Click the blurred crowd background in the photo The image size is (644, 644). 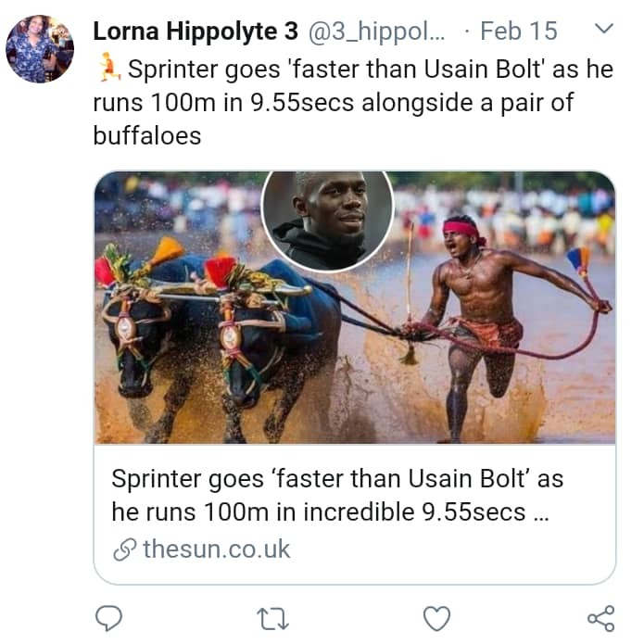pyautogui.click(x=537, y=208)
